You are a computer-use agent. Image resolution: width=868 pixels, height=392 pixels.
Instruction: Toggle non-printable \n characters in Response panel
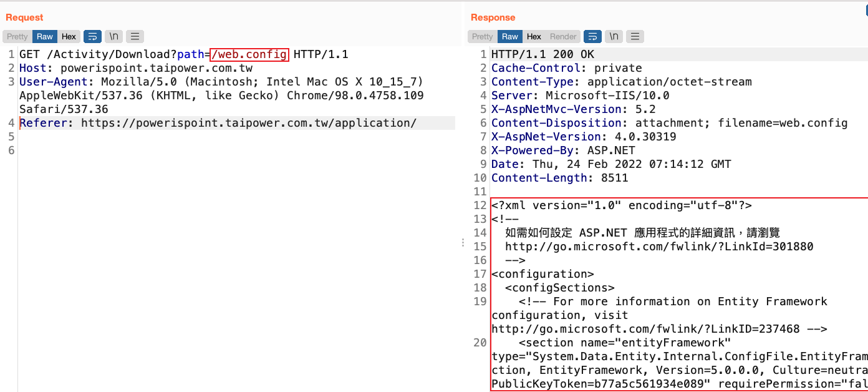(x=614, y=37)
